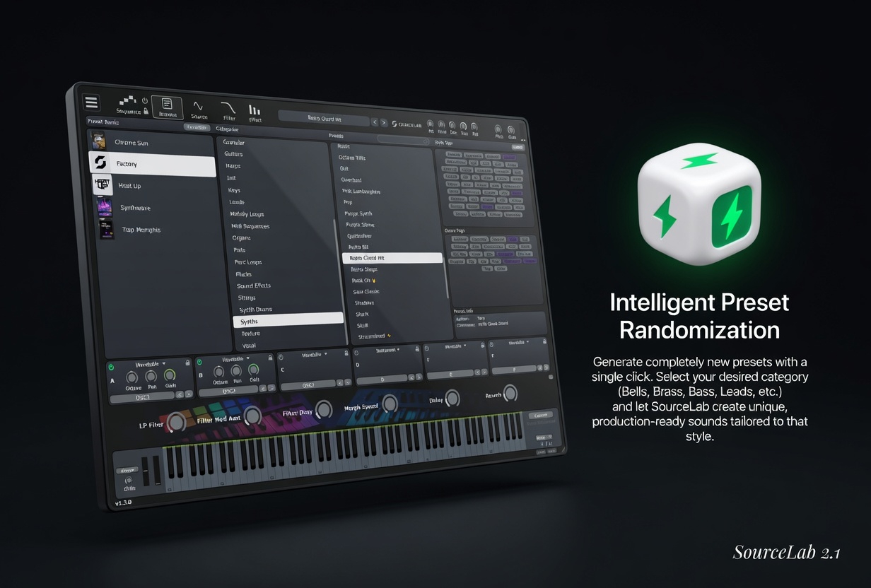The image size is (871, 588).
Task: Select the Vocal category
Action: pos(249,346)
